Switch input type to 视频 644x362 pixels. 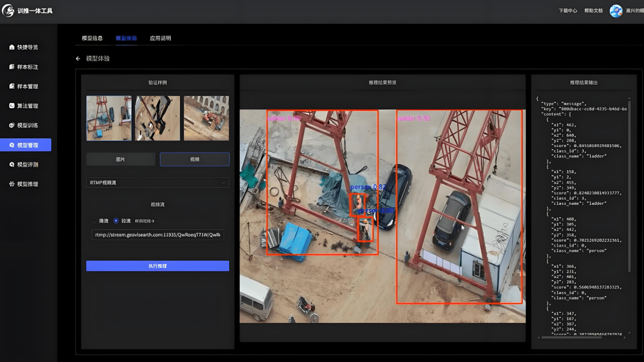coord(195,159)
